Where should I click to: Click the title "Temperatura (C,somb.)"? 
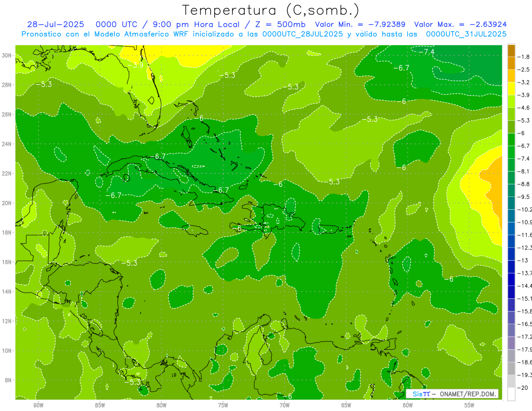coord(271,10)
